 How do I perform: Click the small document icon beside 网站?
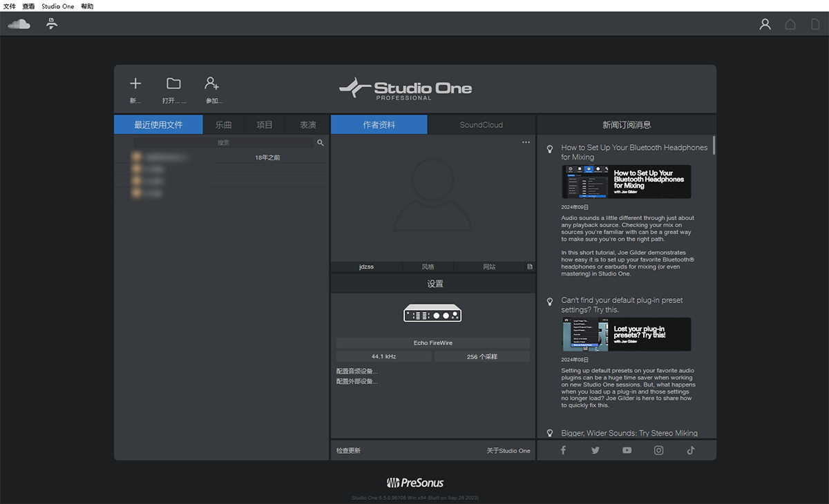530,266
